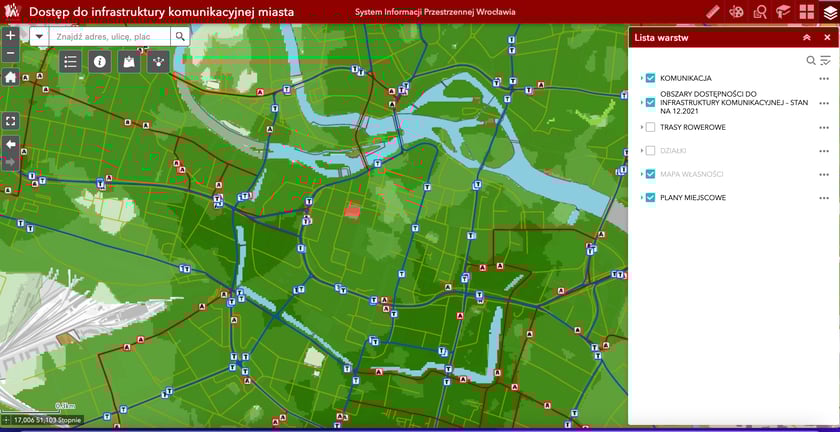Enable the TRASY ROWEROWE layer
This screenshot has height=432, width=840.
[x=650, y=127]
